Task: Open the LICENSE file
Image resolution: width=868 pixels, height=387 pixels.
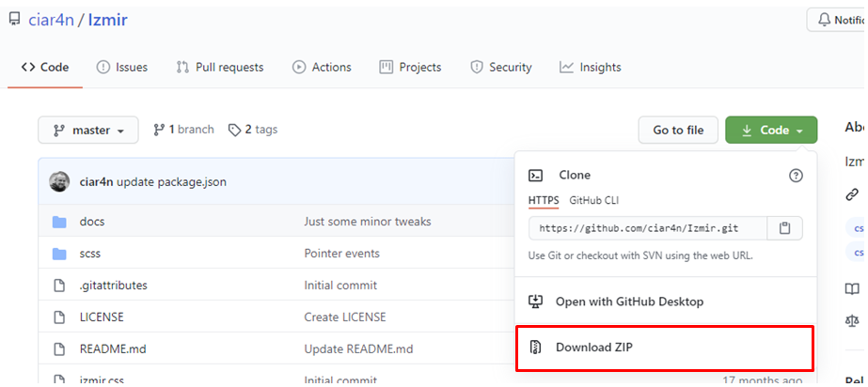Action: 102,317
